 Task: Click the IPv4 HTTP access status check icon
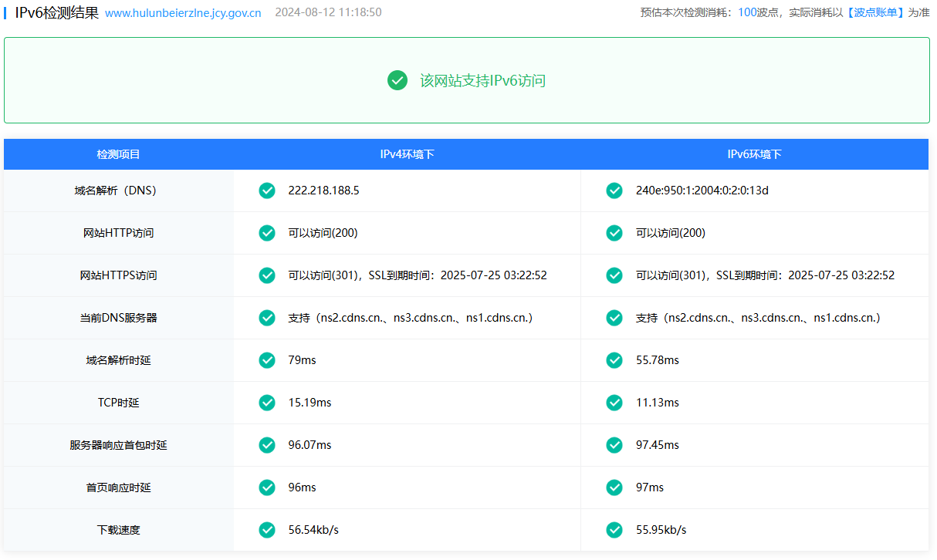click(267, 233)
